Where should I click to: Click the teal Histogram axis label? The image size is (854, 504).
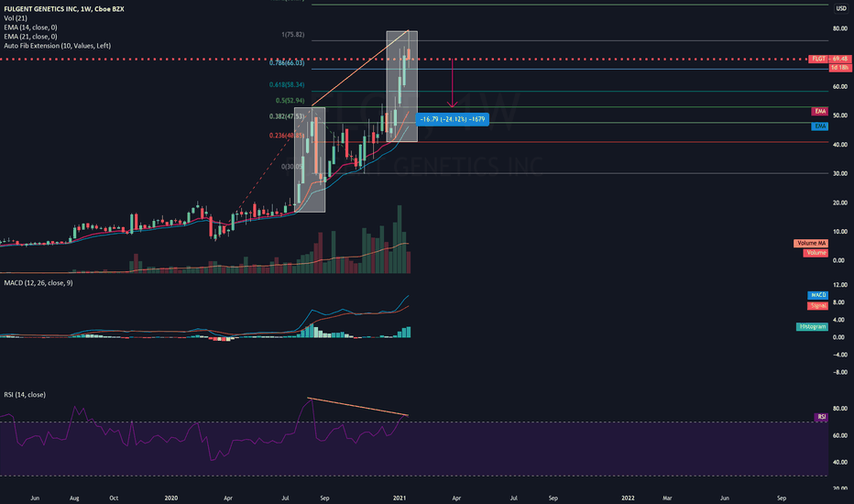(812, 326)
